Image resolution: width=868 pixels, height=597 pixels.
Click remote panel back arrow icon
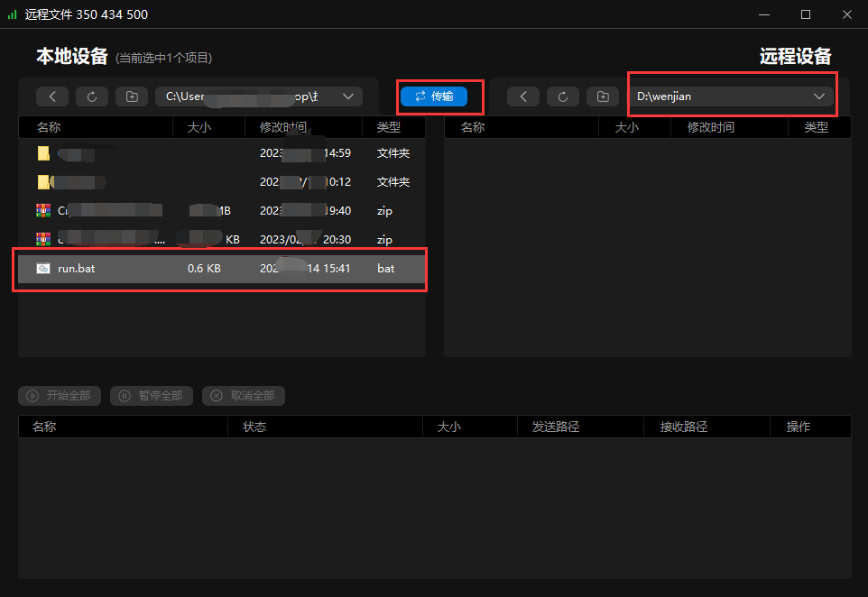[523, 96]
